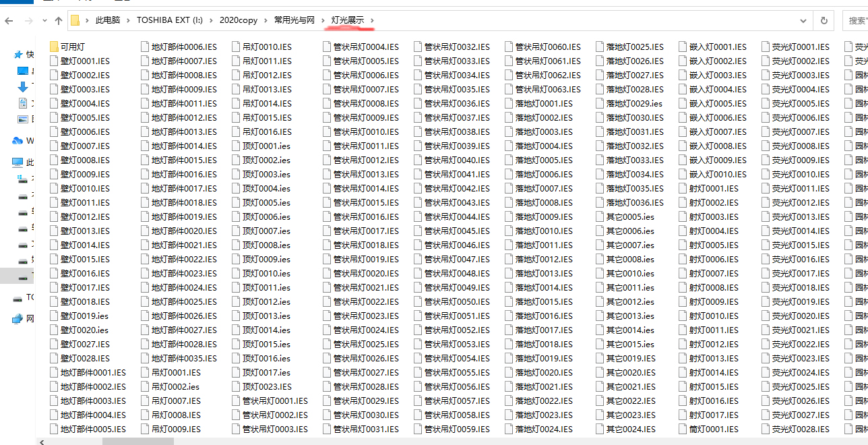Select file 管状吊灯0059.IES

[452, 429]
